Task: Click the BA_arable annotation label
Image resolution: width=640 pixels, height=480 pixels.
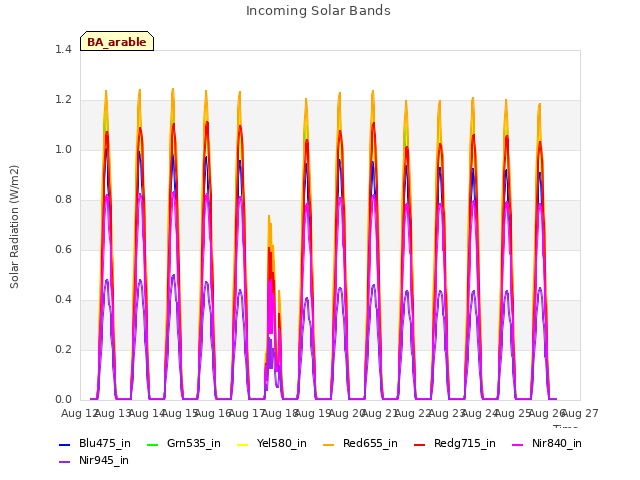Action: pos(117,42)
